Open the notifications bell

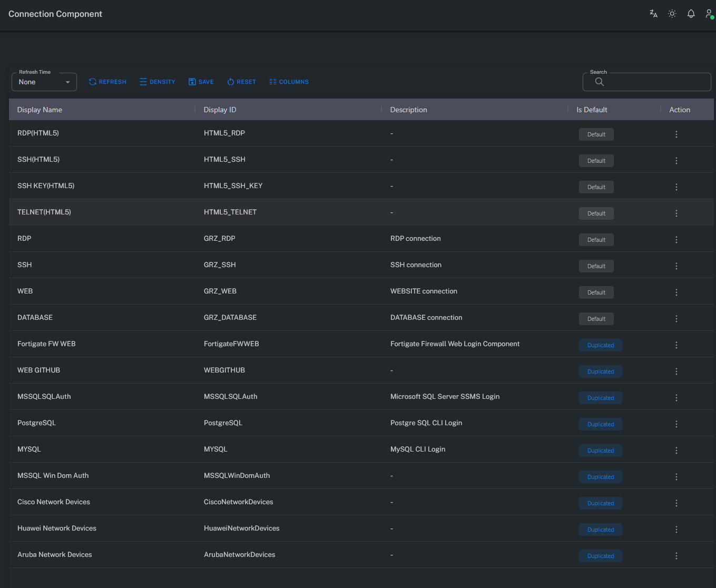click(x=691, y=14)
